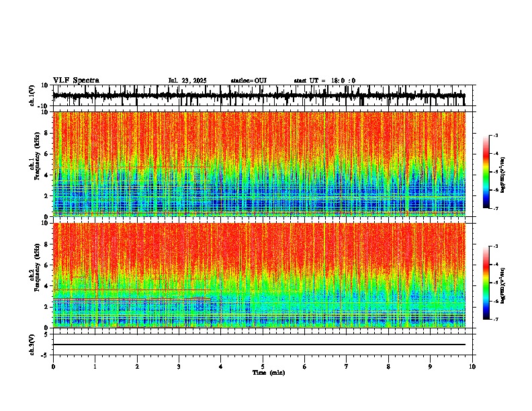
Task: Click the ch.3(V) axis label
Action: (32, 345)
